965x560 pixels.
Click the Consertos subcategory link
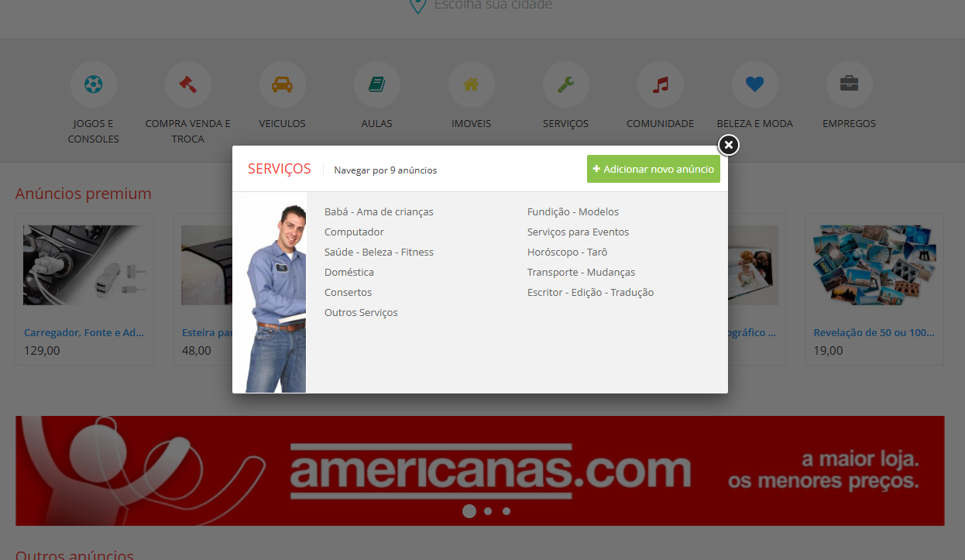pyautogui.click(x=348, y=292)
